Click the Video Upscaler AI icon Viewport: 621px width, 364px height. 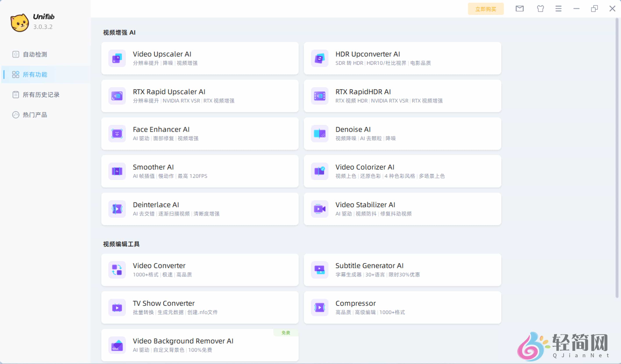(117, 58)
